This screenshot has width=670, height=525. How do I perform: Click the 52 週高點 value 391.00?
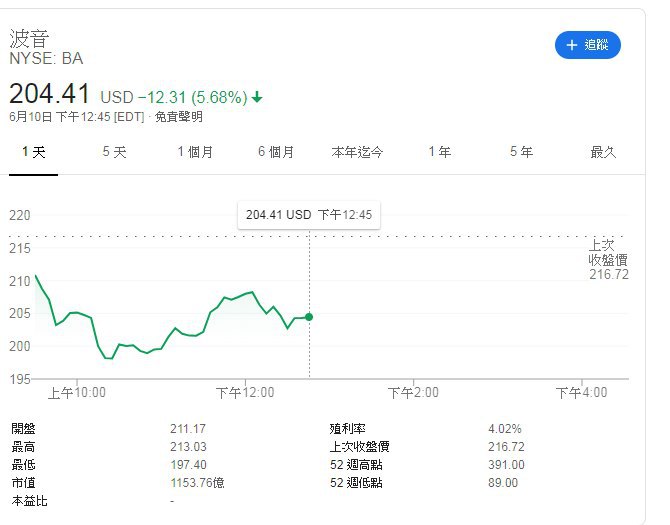tap(505, 465)
